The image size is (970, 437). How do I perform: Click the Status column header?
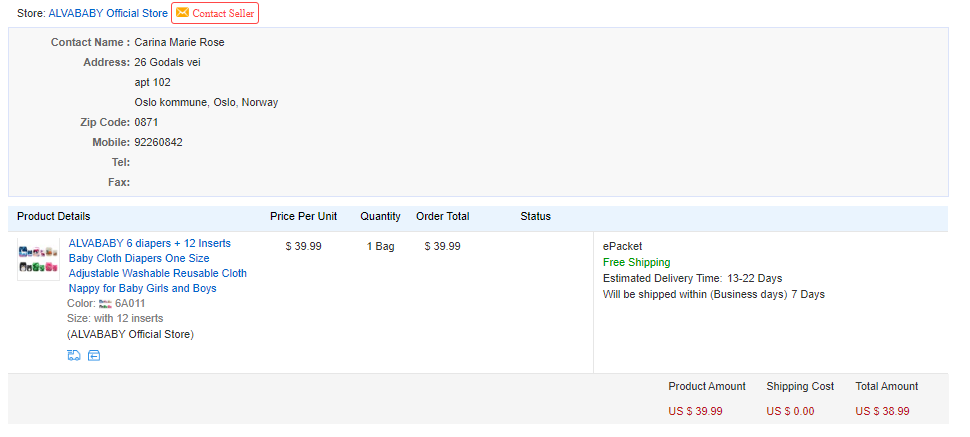pos(536,216)
